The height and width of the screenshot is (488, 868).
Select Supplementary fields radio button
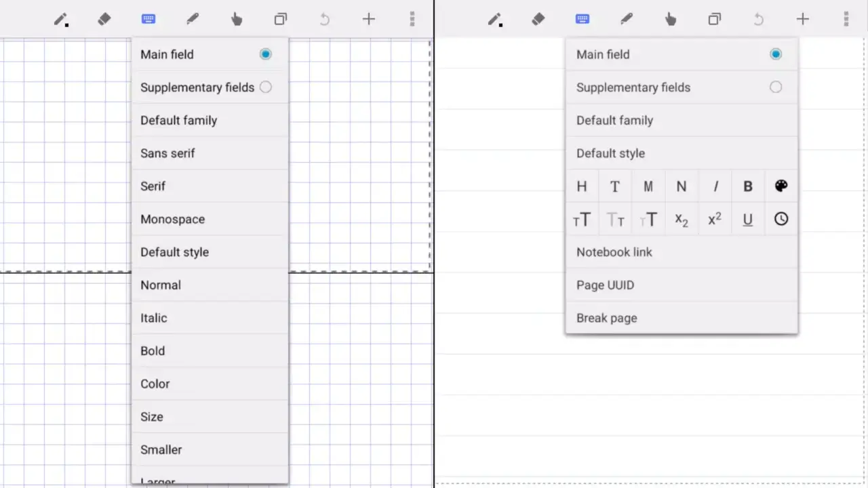pos(265,87)
